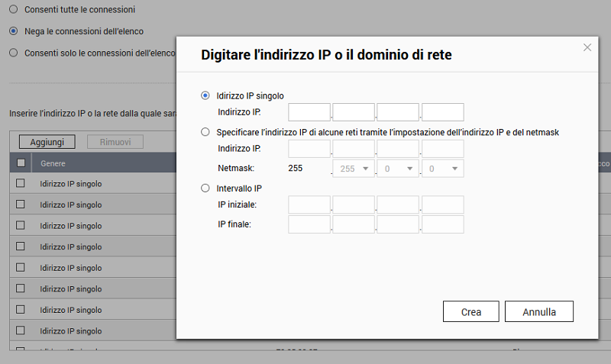Choose the netmask network specification radio option
The height and width of the screenshot is (364, 611).
pos(205,132)
